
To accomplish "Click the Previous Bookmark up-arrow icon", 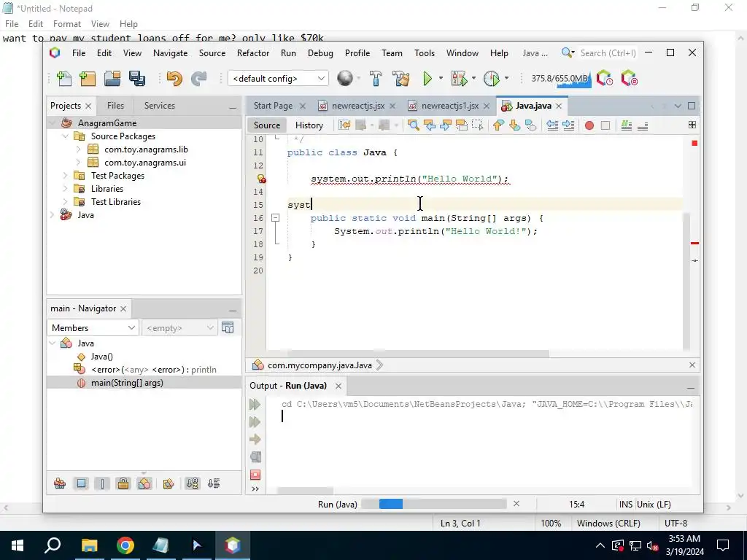I will point(498,125).
